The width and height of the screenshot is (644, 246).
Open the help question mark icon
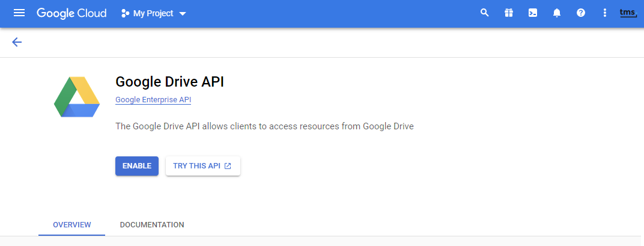[x=581, y=13]
